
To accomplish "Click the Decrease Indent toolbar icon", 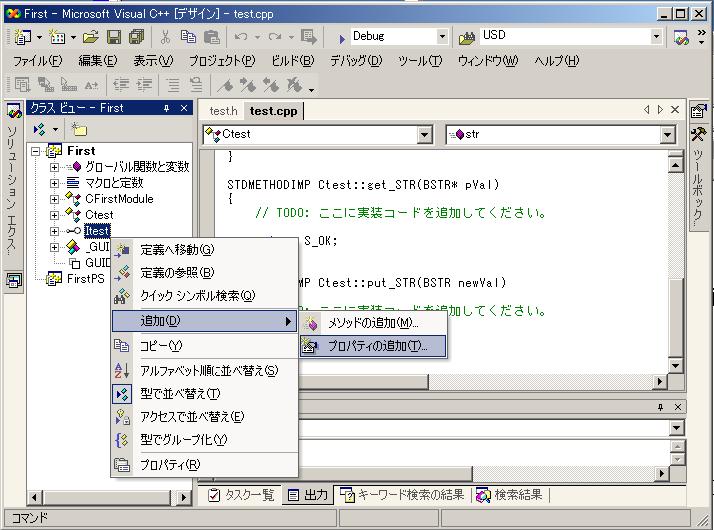I will pyautogui.click(x=121, y=85).
